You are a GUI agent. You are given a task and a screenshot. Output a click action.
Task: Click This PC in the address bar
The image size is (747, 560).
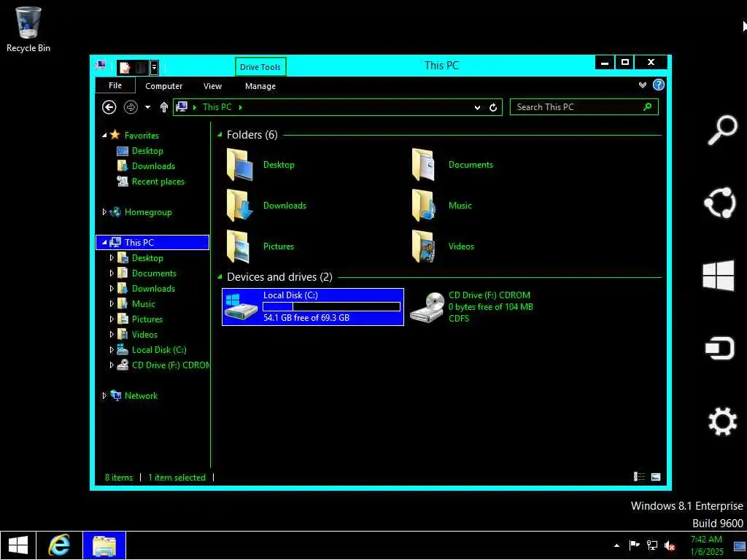217,107
